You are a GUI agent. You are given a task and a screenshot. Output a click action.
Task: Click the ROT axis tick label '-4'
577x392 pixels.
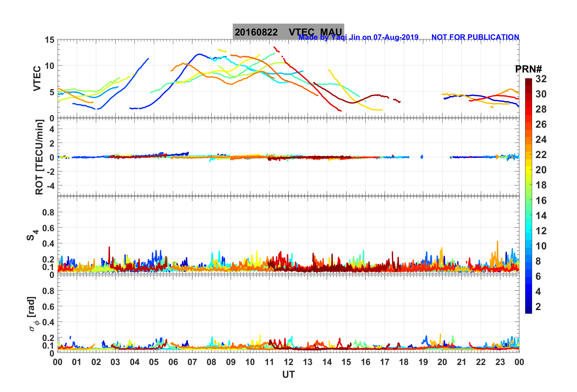tap(51, 185)
